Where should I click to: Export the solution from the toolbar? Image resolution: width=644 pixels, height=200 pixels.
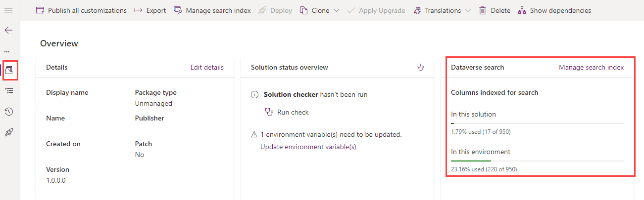click(x=150, y=10)
